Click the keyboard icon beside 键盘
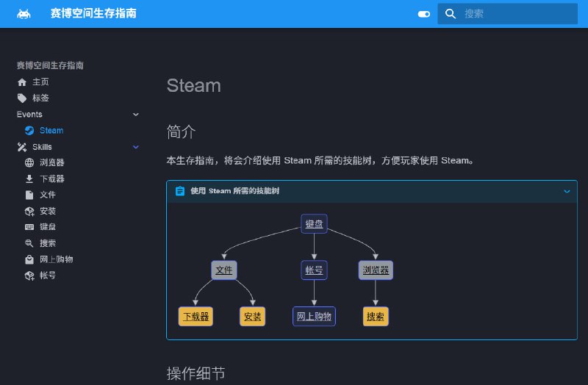Screen dimensions: 588x385 tap(29, 228)
